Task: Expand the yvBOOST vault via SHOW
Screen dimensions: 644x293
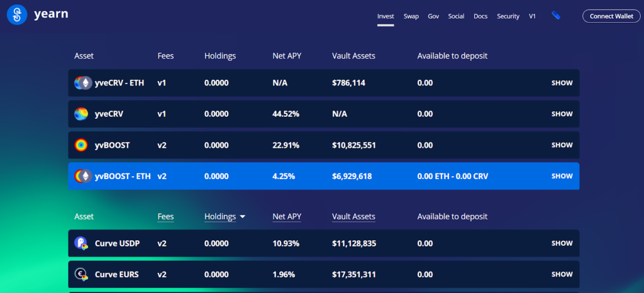Action: pyautogui.click(x=562, y=145)
